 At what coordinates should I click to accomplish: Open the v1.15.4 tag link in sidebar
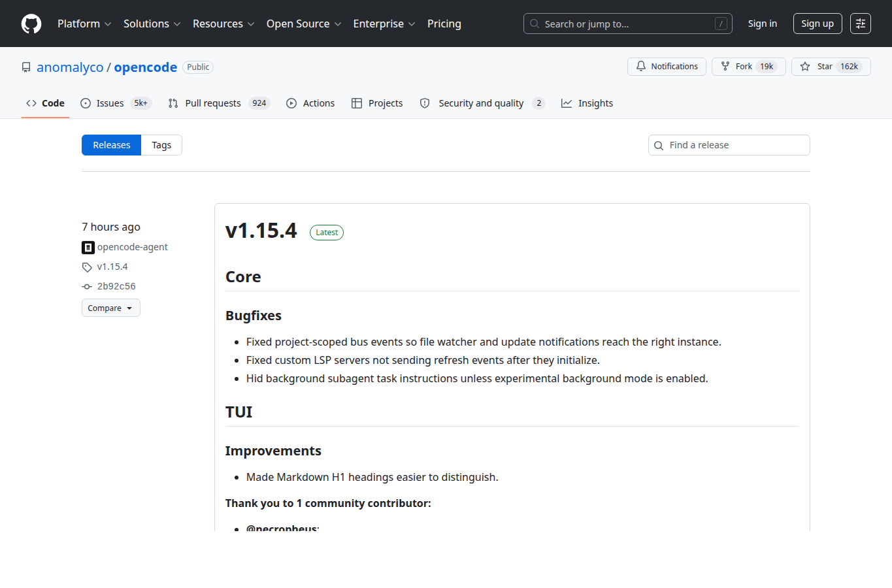[112, 267]
